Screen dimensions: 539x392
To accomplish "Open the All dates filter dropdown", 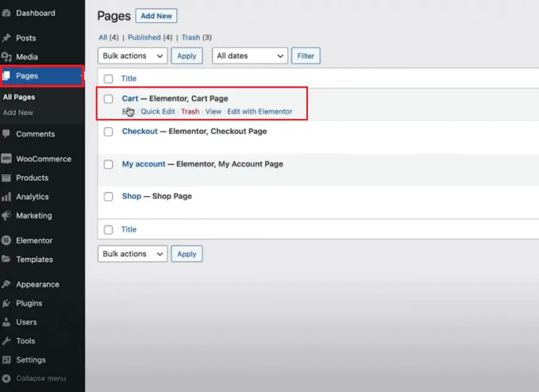I will click(250, 55).
